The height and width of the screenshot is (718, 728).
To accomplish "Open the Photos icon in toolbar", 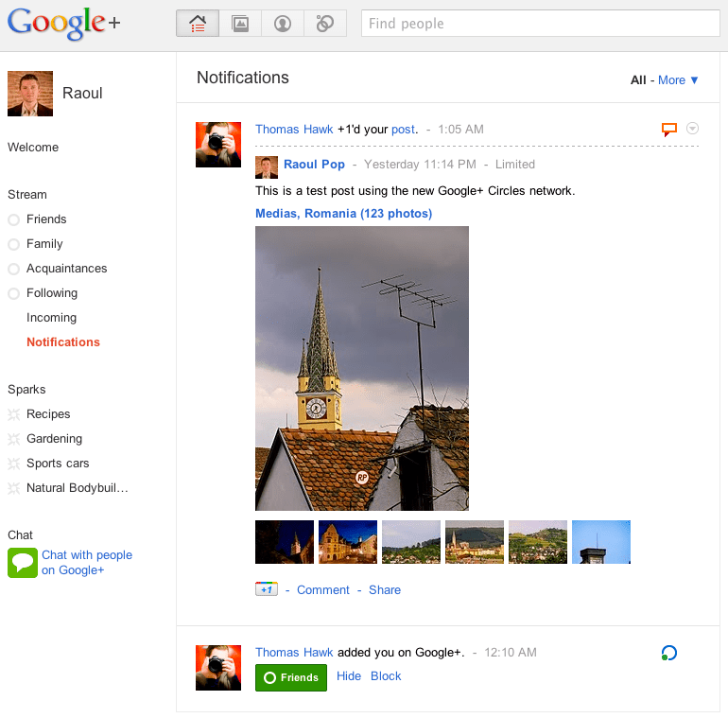I will (240, 24).
